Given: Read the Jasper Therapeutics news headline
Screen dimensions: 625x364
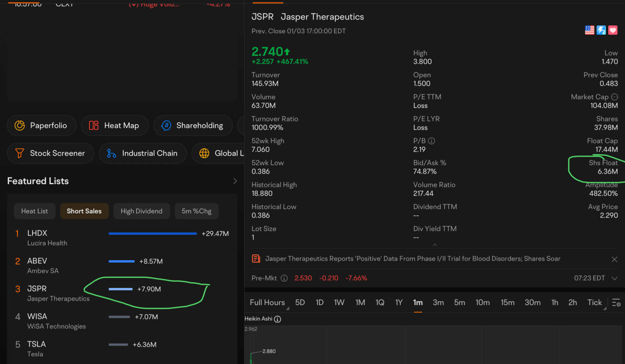Looking at the screenshot, I should [413, 259].
